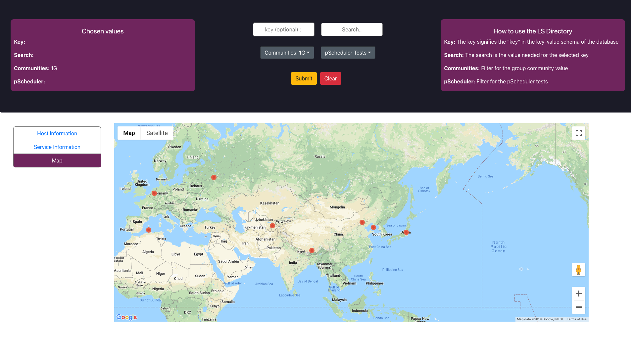Zoom out using the minus icon
This screenshot has height=364, width=631.
click(x=578, y=307)
